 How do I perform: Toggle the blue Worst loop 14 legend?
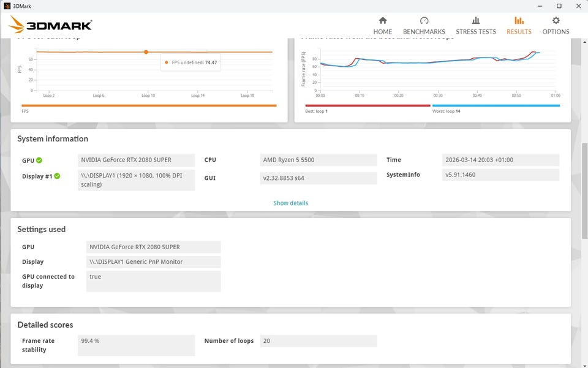click(x=496, y=106)
